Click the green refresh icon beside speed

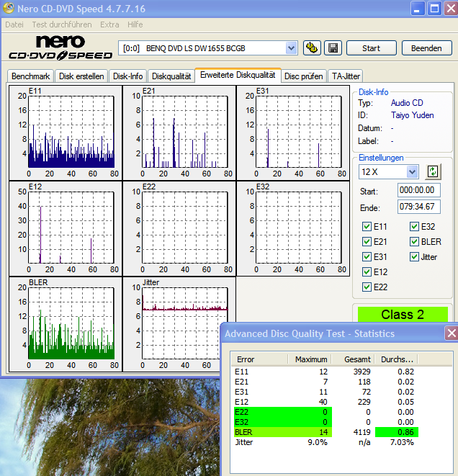click(x=433, y=171)
